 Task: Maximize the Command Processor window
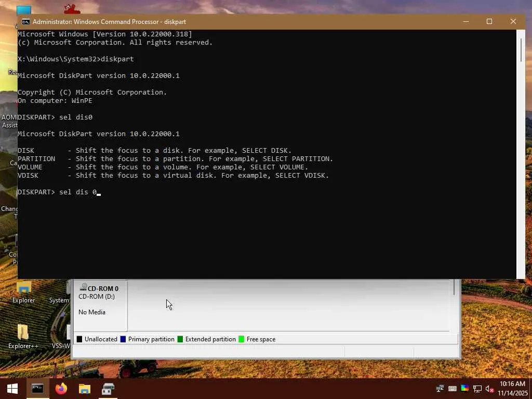click(x=489, y=21)
